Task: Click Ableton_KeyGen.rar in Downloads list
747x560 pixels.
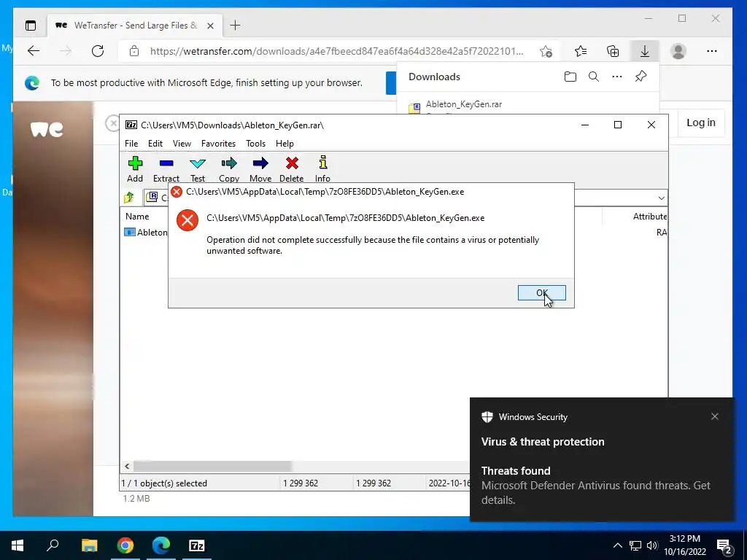Action: click(x=463, y=104)
